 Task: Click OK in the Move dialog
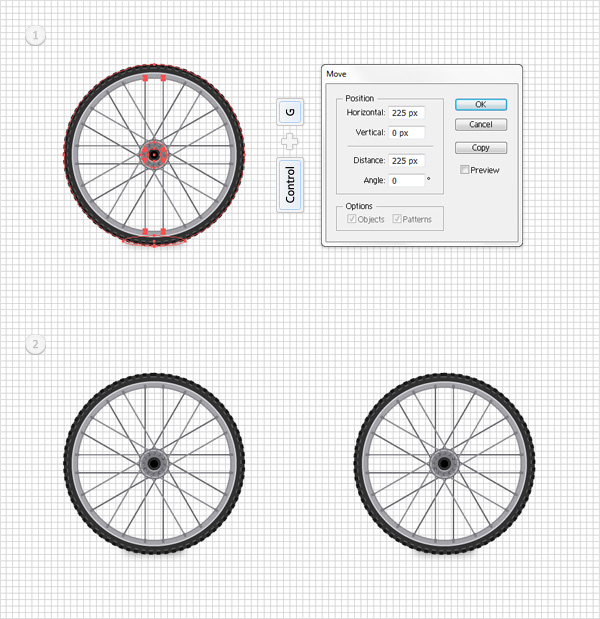pyautogui.click(x=480, y=105)
